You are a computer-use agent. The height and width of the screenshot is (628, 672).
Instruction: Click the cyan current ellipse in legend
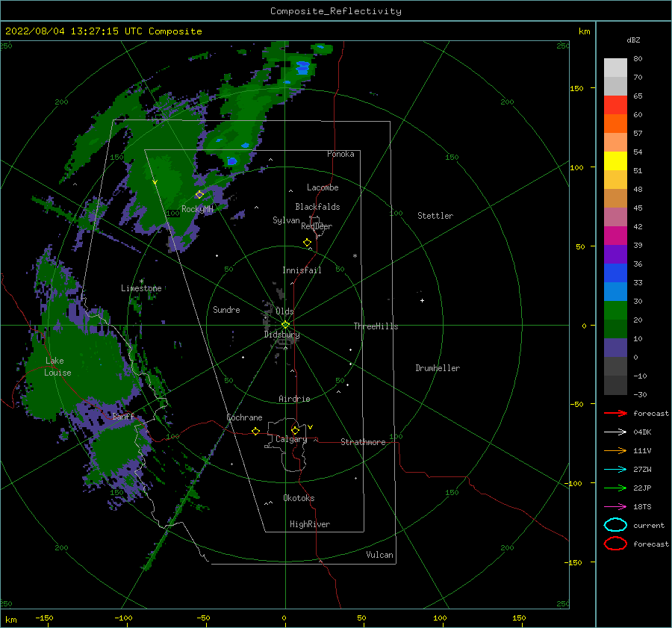[615, 525]
